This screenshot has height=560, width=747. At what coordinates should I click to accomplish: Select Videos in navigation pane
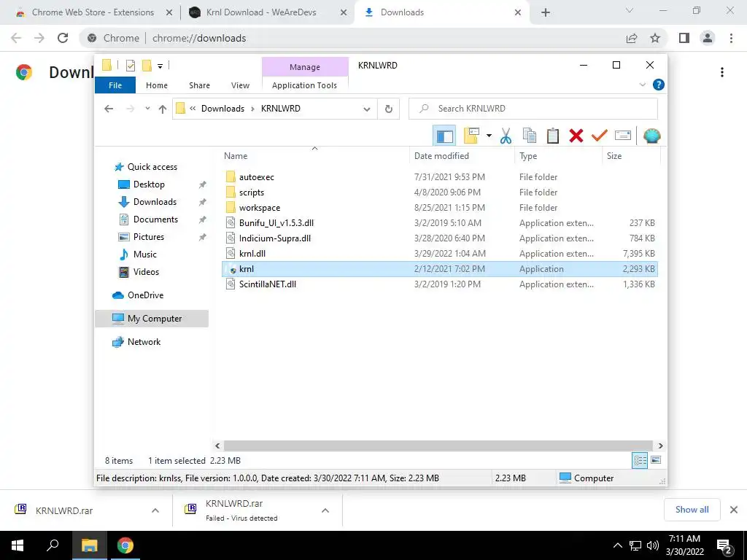pos(146,272)
